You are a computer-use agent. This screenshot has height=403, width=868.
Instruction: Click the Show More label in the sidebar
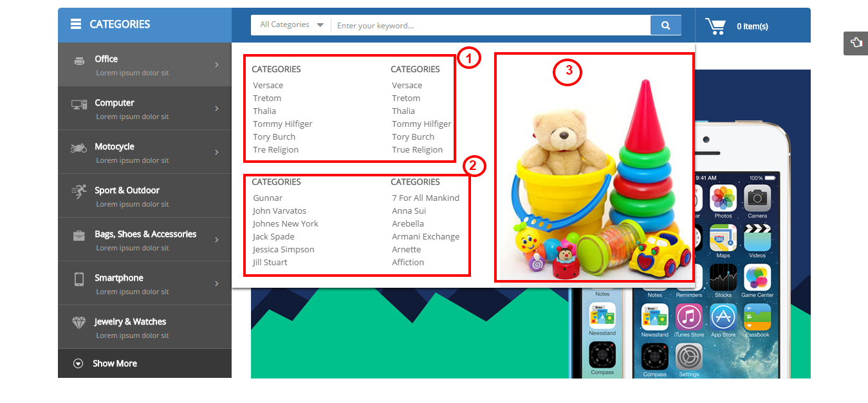click(115, 363)
